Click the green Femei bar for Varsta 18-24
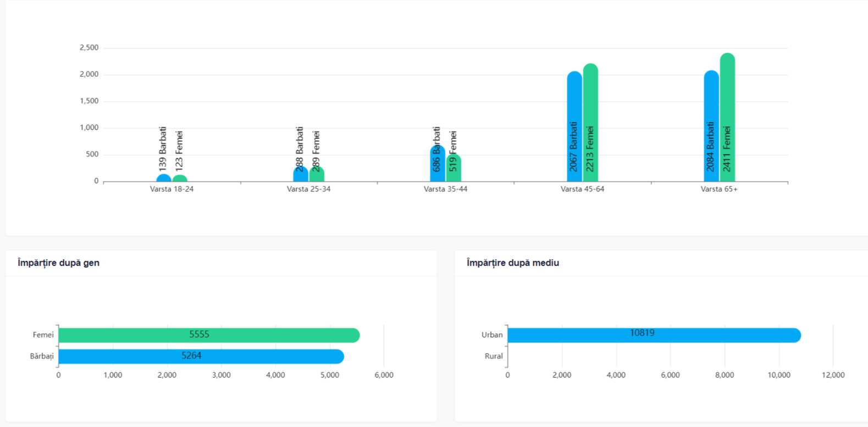Image resolution: width=868 pixels, height=427 pixels. click(180, 179)
